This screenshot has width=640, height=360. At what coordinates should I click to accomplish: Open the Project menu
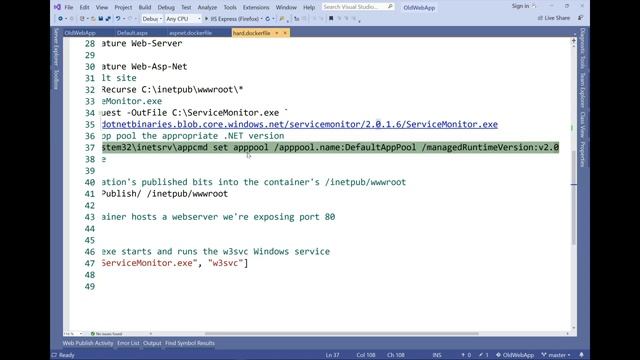(123, 7)
